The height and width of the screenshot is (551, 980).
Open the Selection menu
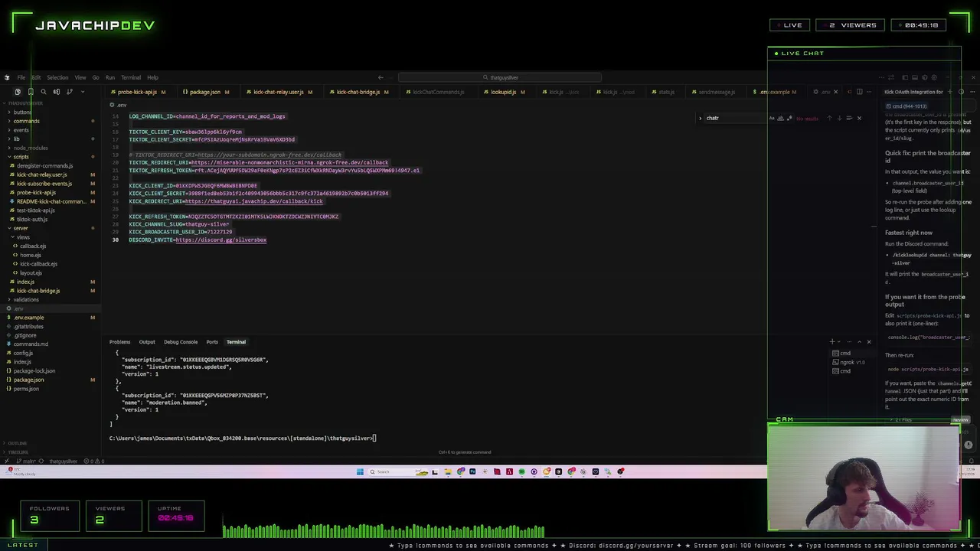coord(57,77)
